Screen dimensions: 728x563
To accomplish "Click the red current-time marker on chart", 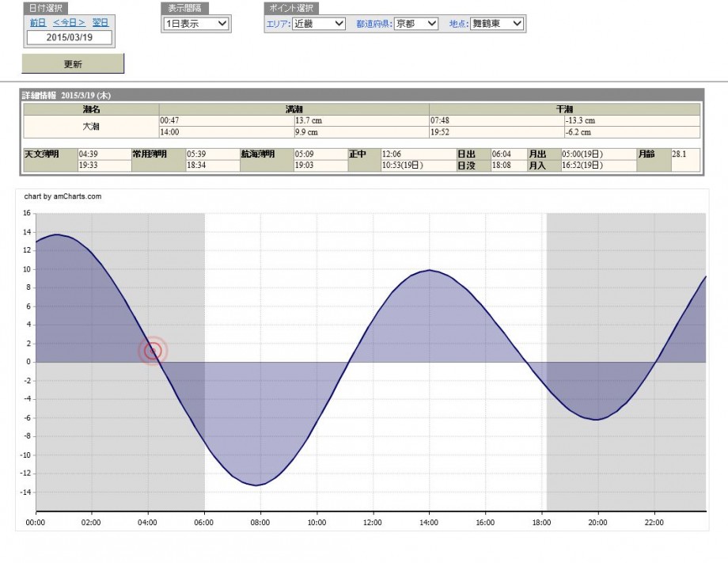I will pyautogui.click(x=153, y=351).
